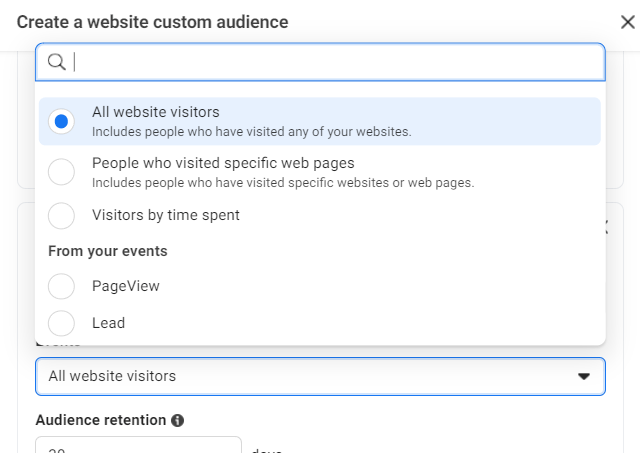
Task: Choose 'Visitors by time spent' option label
Action: click(x=166, y=215)
